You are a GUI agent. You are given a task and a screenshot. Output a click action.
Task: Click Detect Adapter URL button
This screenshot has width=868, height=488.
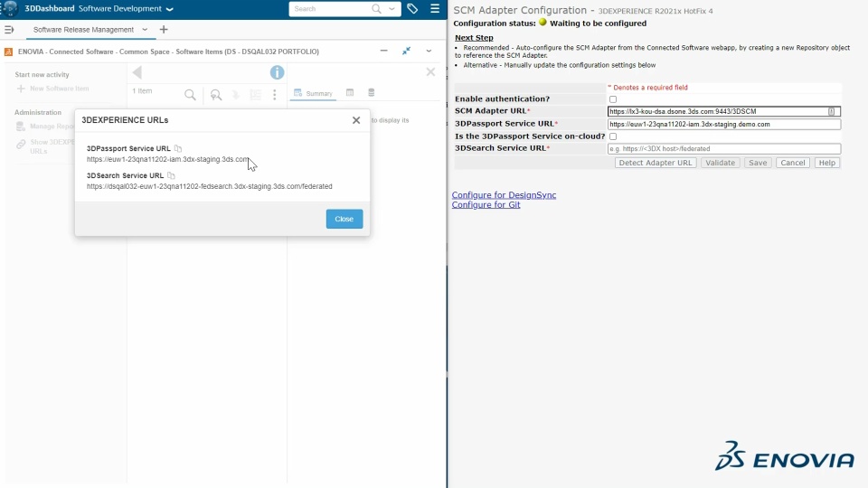pos(656,163)
